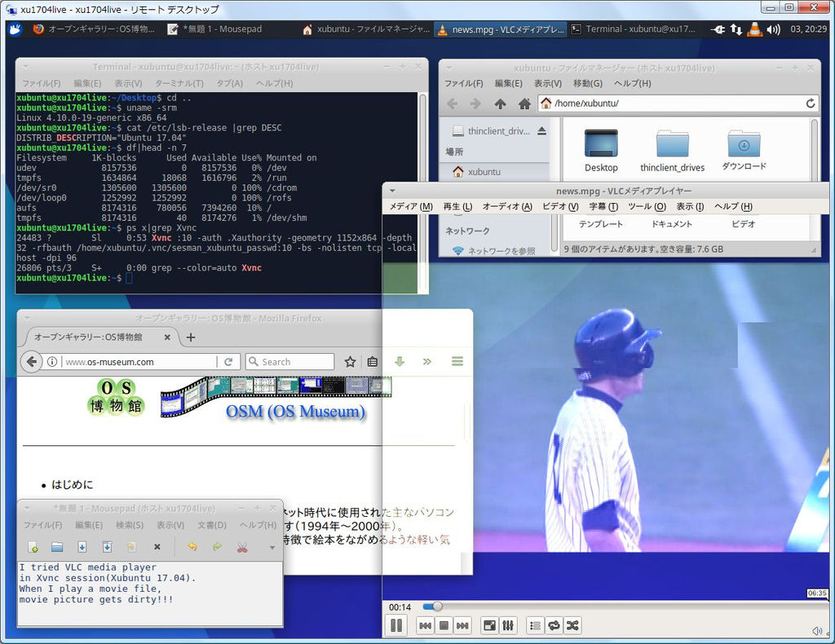Toggle VLC random shuffle
This screenshot has height=644, width=835.
tap(572, 625)
